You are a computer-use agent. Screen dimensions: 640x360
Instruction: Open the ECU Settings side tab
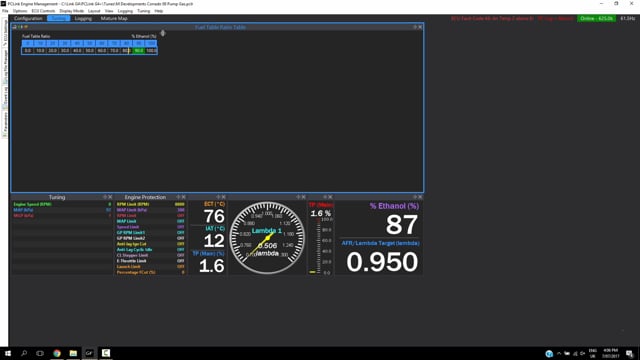[x=5, y=33]
